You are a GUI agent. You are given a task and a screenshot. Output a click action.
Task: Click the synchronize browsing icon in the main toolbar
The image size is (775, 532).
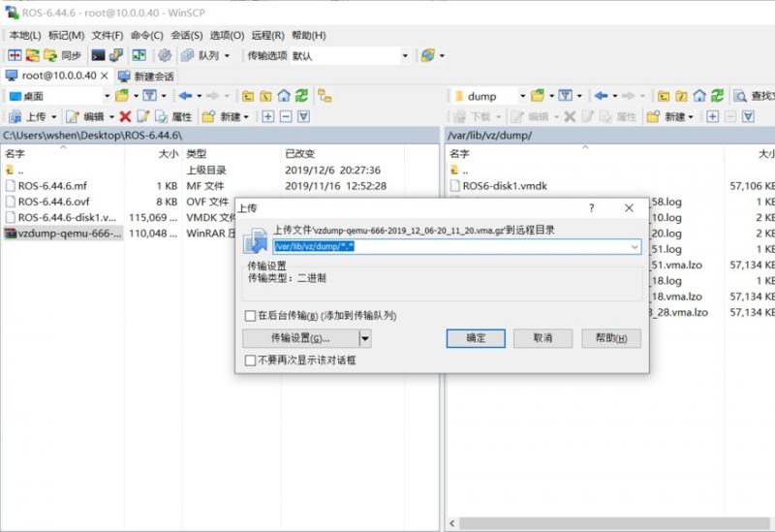tap(33, 55)
